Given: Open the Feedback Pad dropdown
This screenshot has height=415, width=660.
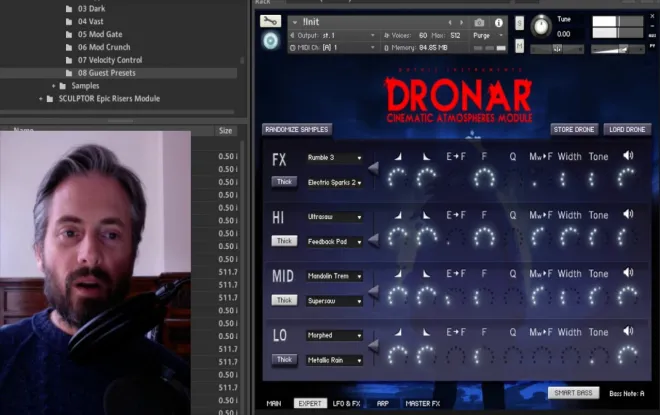Looking at the screenshot, I should click(x=334, y=242).
